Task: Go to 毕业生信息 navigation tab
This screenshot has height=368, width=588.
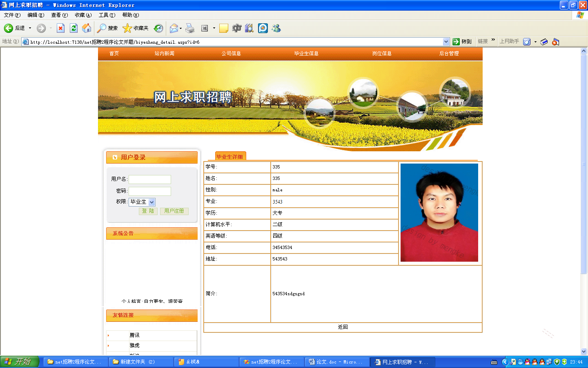Action: point(305,53)
